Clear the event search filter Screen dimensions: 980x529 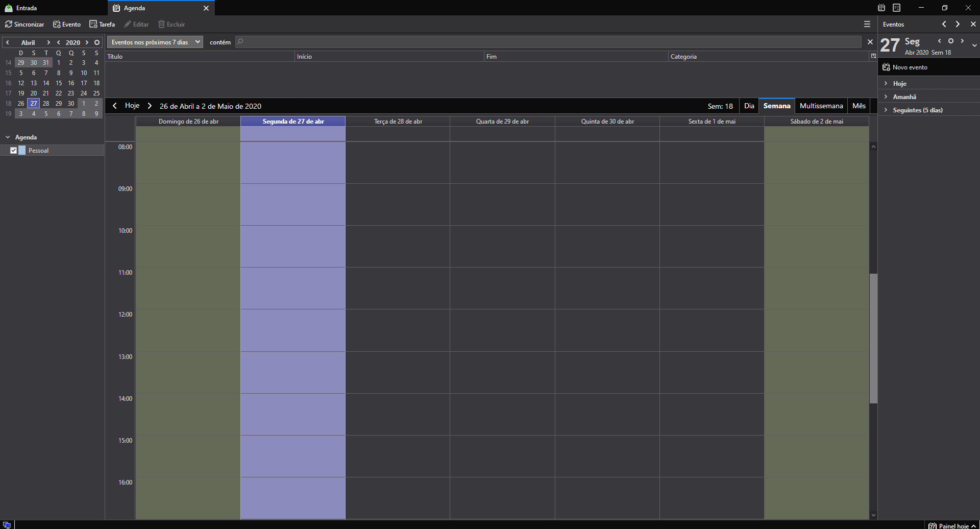coord(870,42)
